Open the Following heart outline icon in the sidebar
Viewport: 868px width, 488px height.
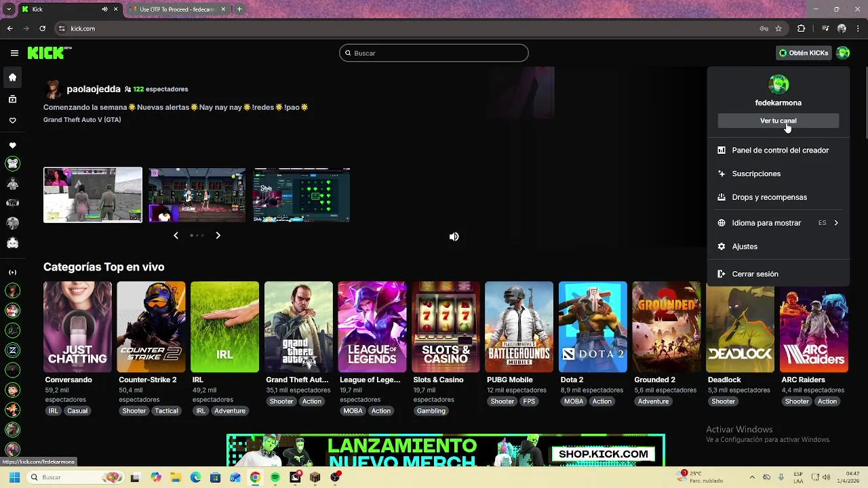point(12,121)
